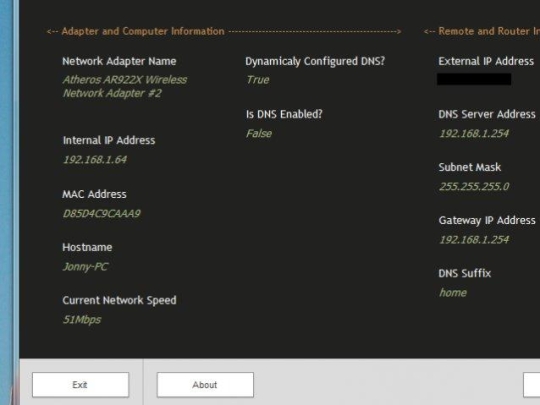The height and width of the screenshot is (405, 540).
Task: Click the External IP Address label
Action: point(486,61)
